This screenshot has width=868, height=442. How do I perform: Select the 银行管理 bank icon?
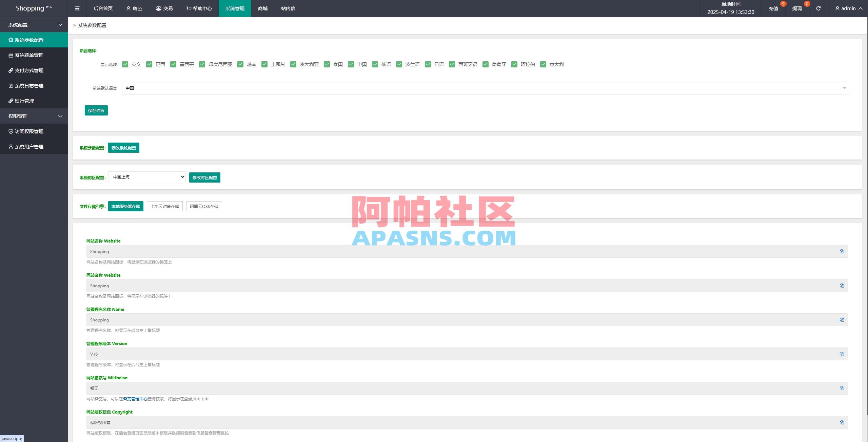(11, 101)
